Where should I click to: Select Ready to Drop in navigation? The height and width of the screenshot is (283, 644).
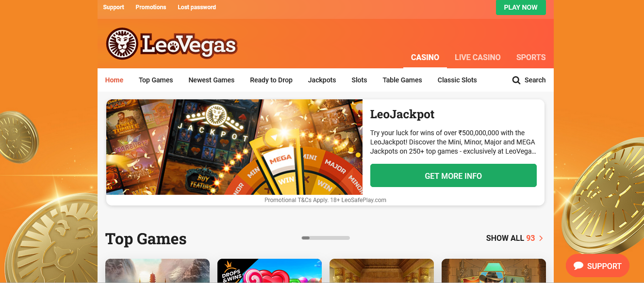tap(271, 80)
